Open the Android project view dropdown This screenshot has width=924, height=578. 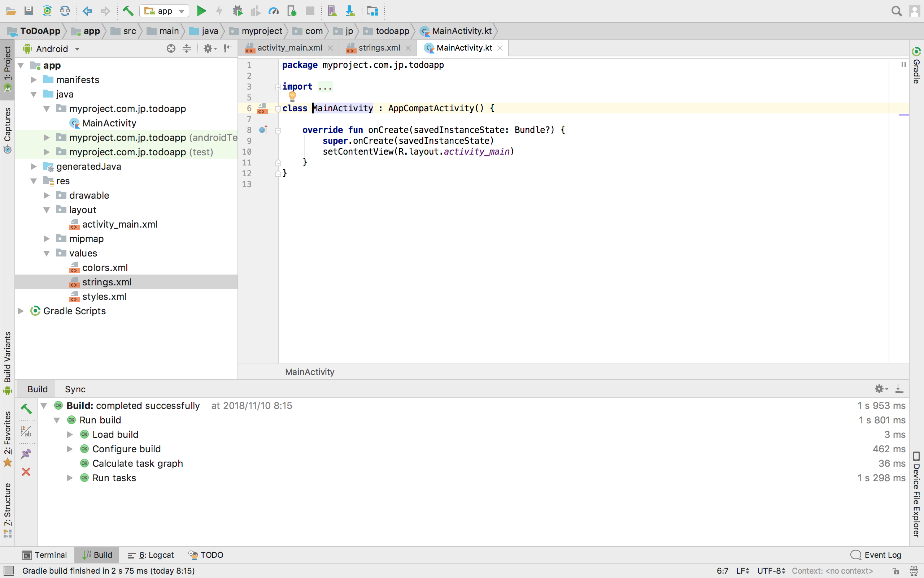tap(52, 48)
